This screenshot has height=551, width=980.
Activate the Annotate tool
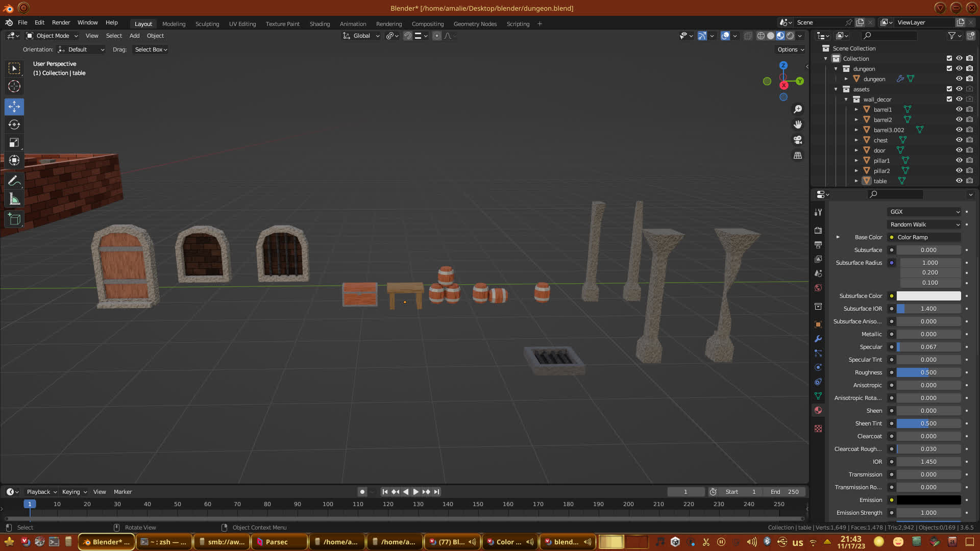click(14, 181)
